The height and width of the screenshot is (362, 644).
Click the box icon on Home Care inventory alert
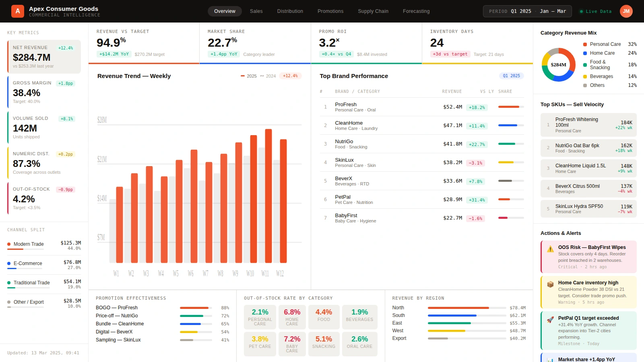point(550,284)
